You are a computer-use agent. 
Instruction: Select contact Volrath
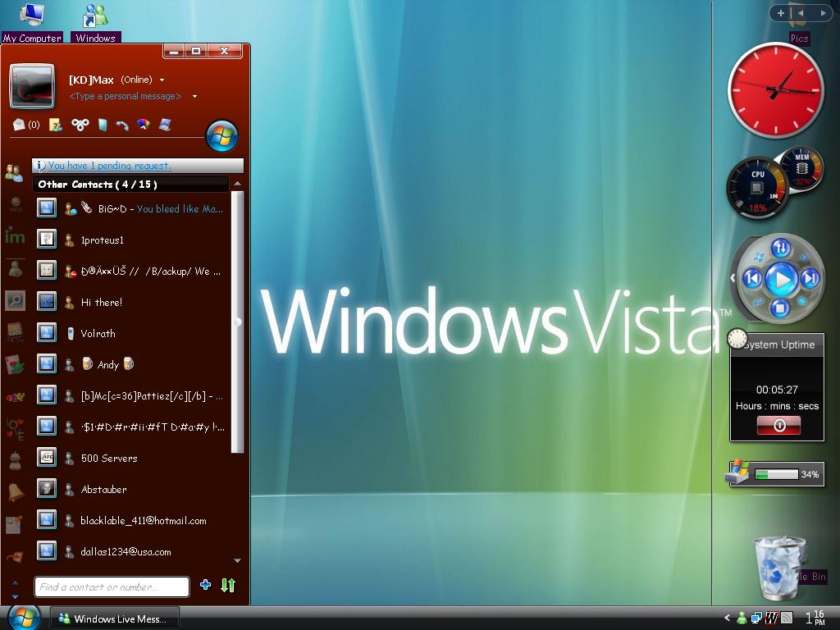coord(129,333)
